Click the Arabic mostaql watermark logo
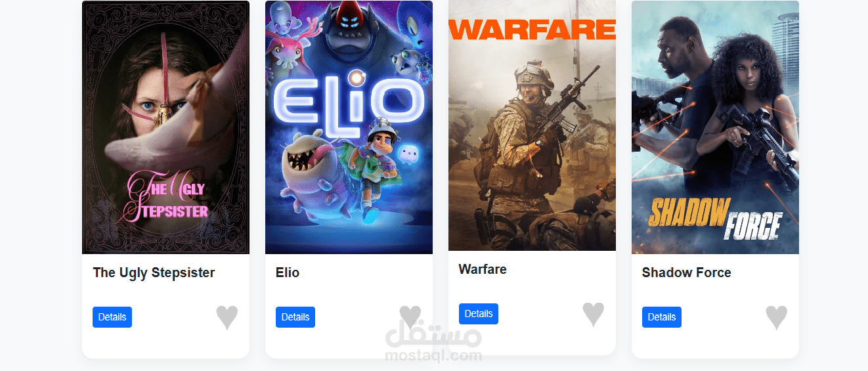Screen dimensions: 868x371 (x=434, y=336)
